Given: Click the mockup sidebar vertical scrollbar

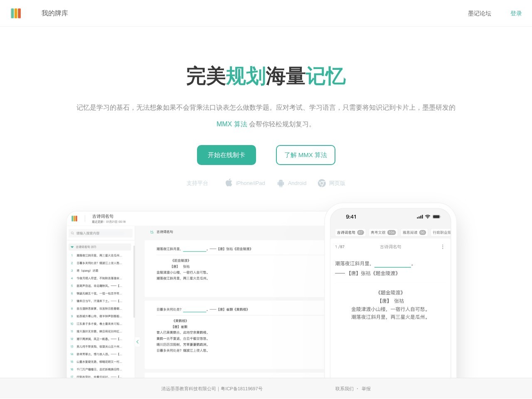Looking at the screenshot, I should (x=134, y=281).
